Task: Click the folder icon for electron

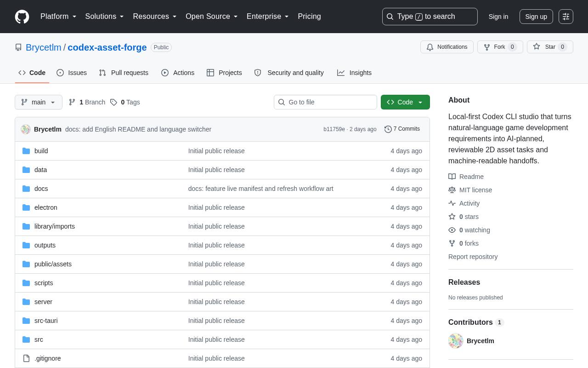Action: (x=26, y=207)
